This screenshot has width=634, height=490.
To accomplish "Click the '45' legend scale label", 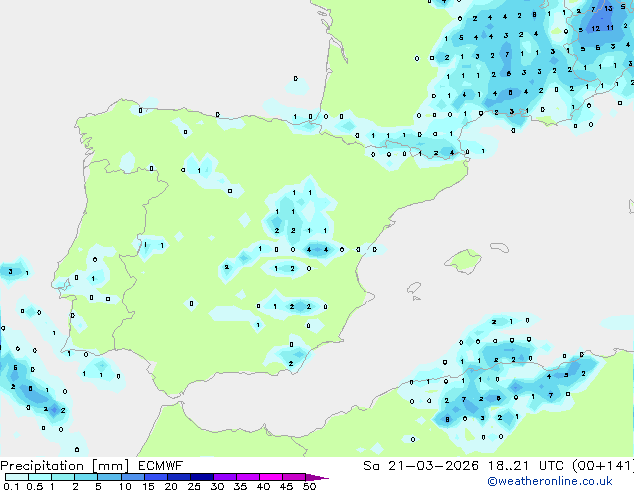I will tap(286, 486).
